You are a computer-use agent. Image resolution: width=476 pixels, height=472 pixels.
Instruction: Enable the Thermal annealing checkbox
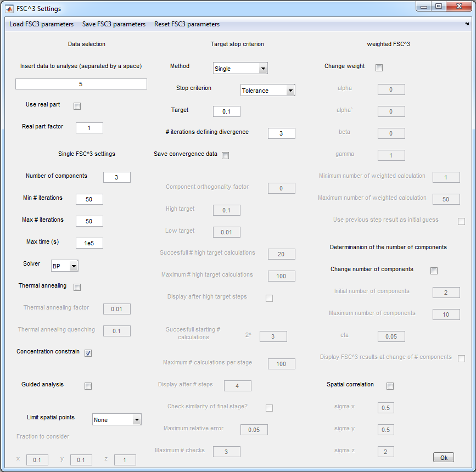click(77, 287)
